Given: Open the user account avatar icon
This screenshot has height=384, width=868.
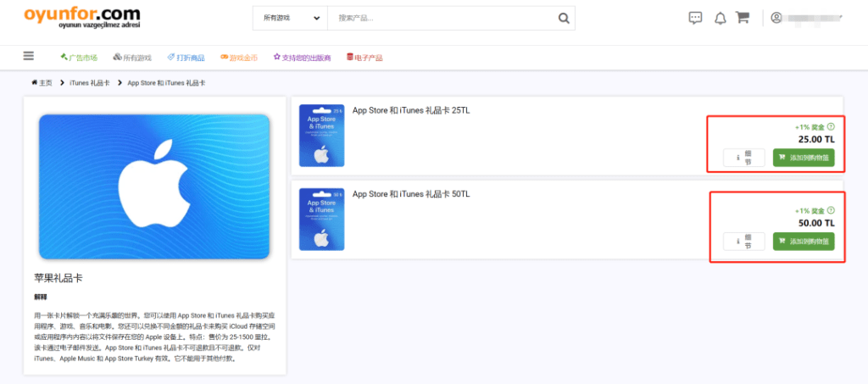Looking at the screenshot, I should click(776, 18).
